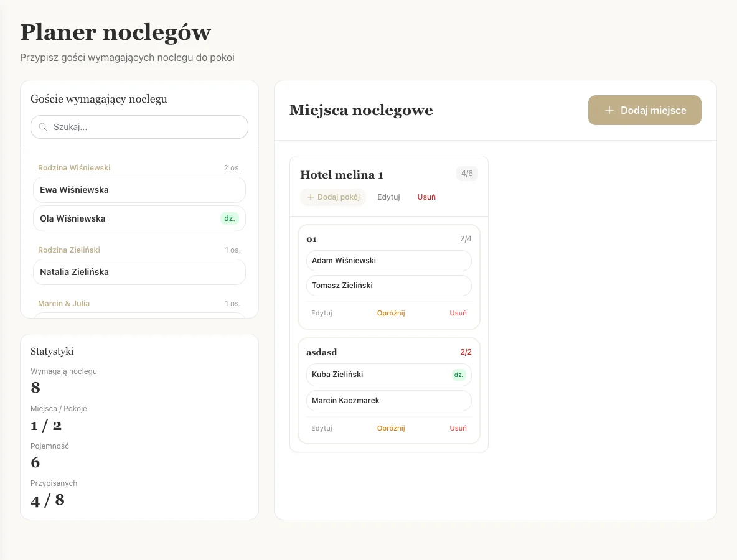737x560 pixels.
Task: Click inside the Szukaj search field
Action: tap(139, 127)
